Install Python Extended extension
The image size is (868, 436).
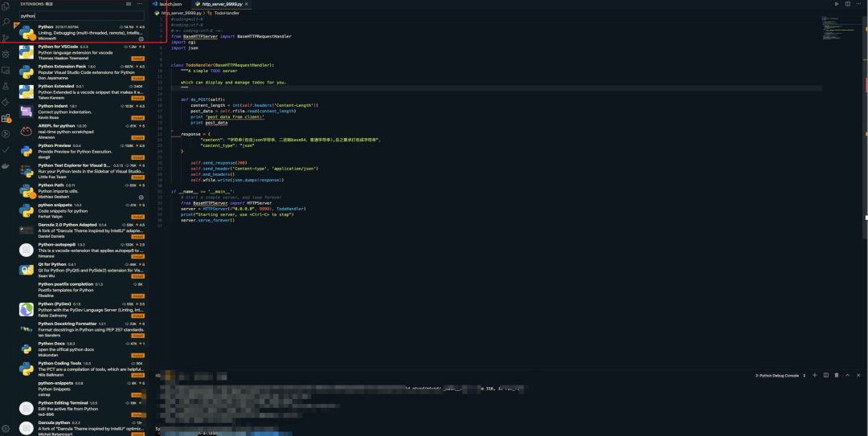[x=138, y=98]
